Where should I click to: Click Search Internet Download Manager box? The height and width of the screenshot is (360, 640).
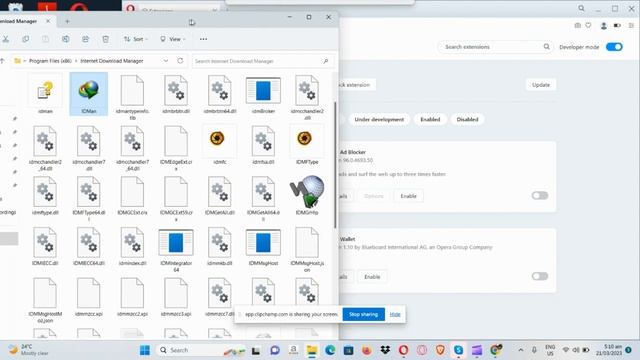click(x=262, y=61)
